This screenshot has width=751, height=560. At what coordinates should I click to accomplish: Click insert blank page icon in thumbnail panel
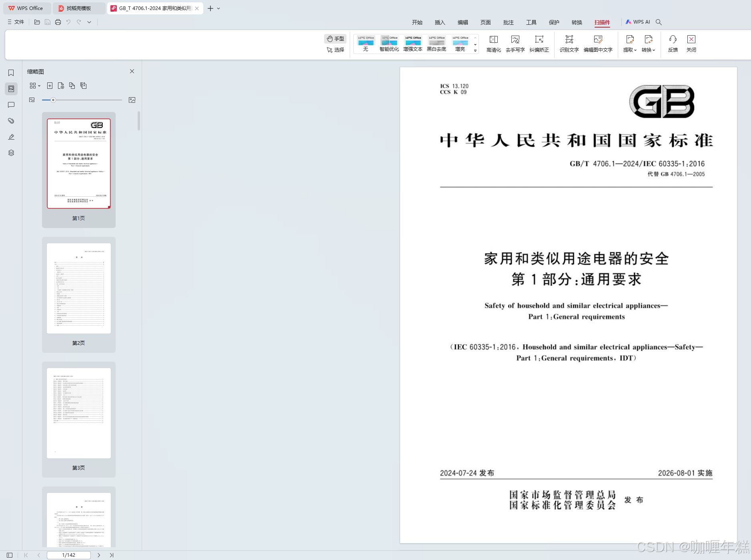tap(50, 86)
